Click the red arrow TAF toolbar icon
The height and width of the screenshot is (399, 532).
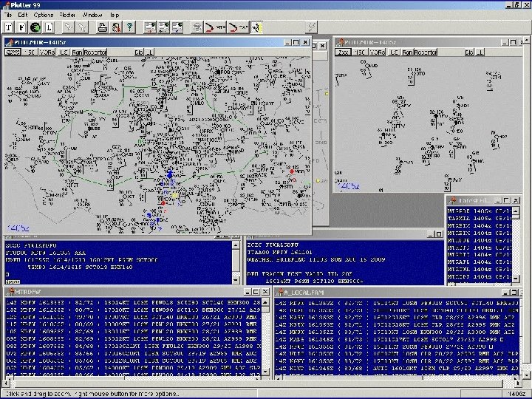tap(238, 27)
